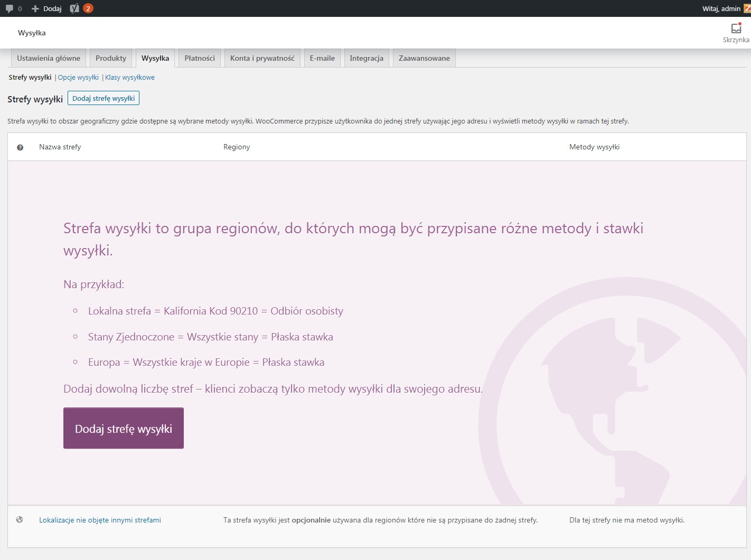This screenshot has width=751, height=560.
Task: Click large purple Dodaj strefę wysyłki button
Action: click(x=124, y=428)
